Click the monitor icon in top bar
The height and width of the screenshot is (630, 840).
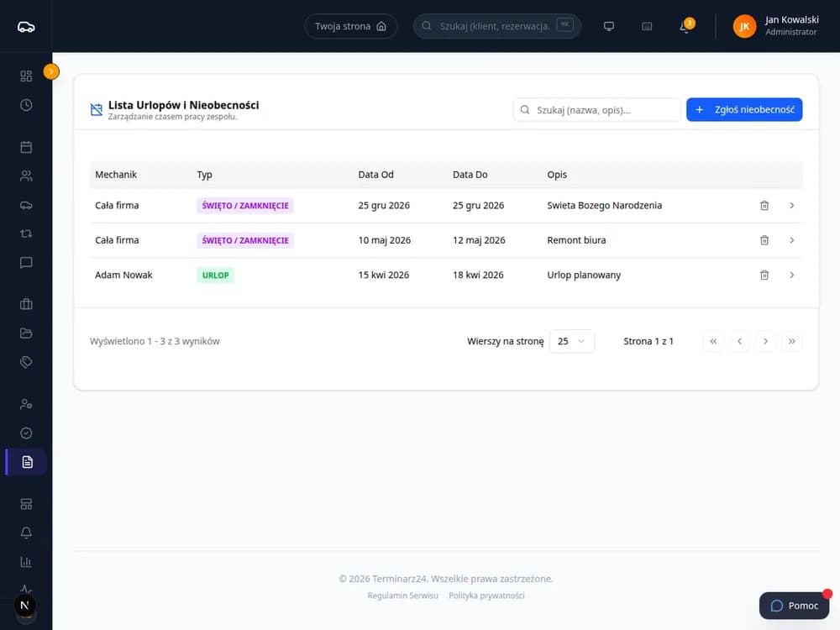(608, 26)
